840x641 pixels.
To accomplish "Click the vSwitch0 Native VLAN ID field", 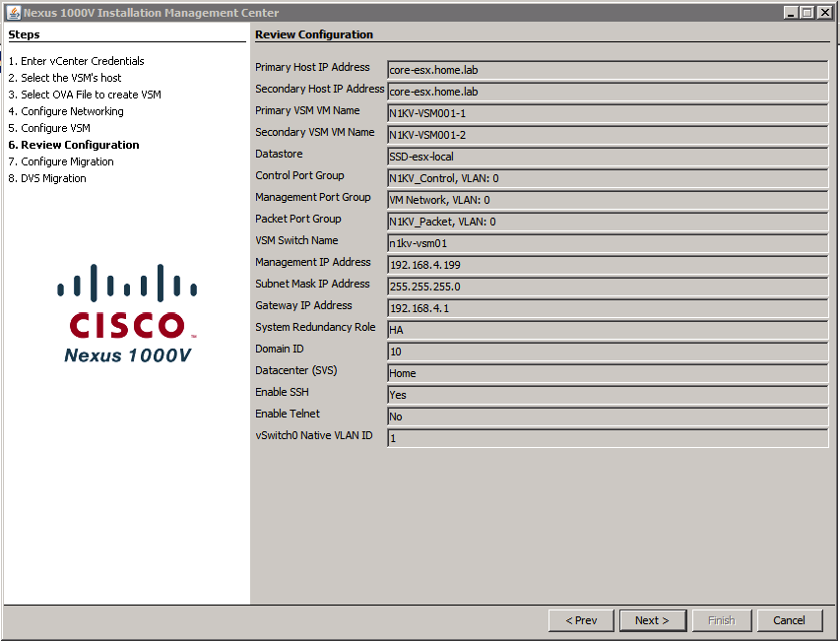I will [x=608, y=438].
